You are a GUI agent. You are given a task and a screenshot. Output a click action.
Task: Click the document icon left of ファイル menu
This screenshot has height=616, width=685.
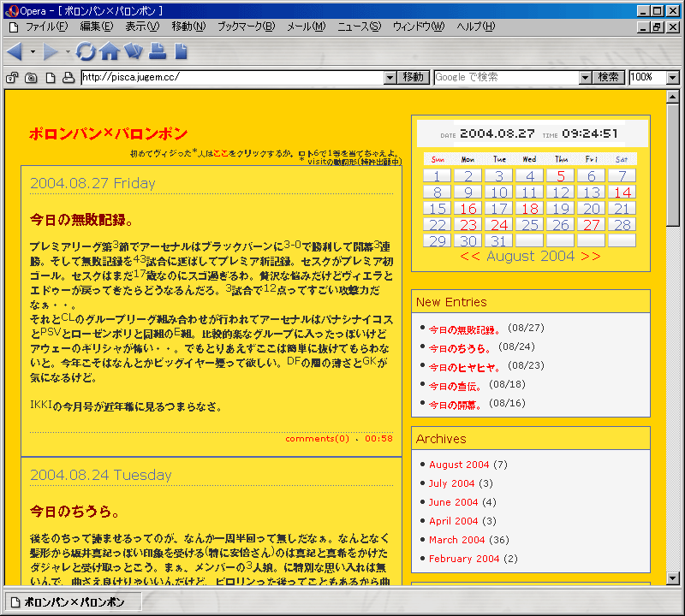(x=14, y=27)
